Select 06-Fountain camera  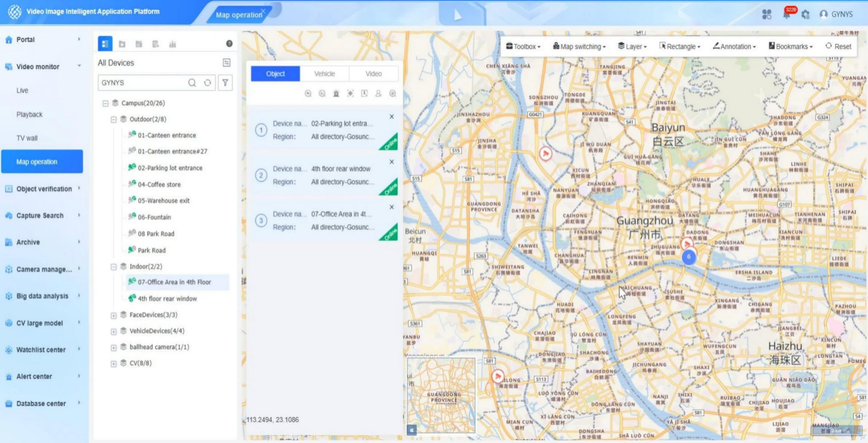click(154, 217)
